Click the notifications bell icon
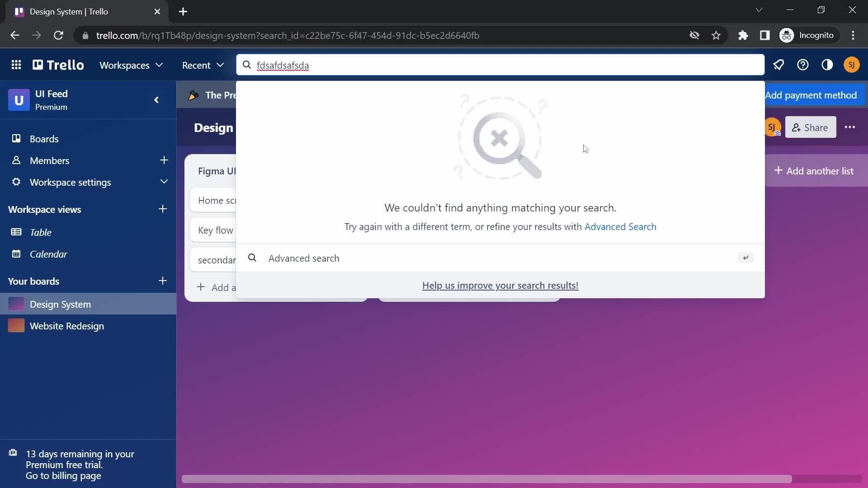 click(778, 64)
